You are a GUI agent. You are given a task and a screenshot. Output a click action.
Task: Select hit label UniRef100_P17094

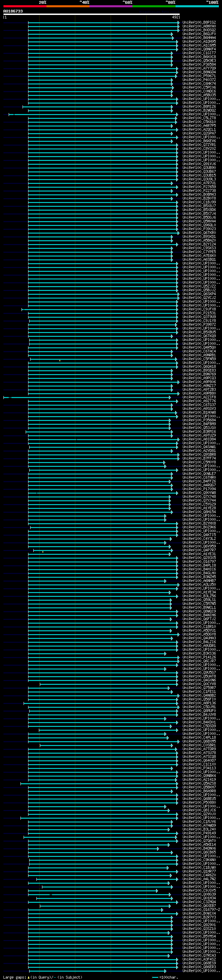point(199,489)
